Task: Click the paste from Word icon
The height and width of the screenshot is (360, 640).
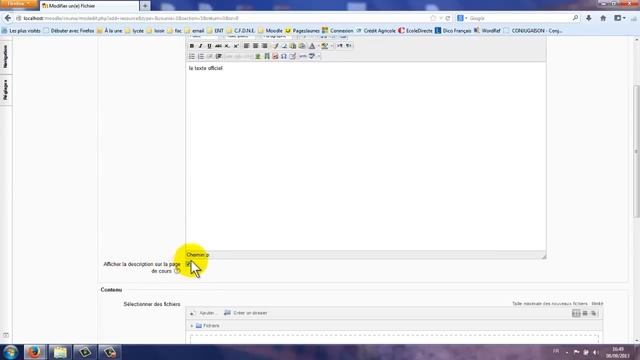Action: (302, 46)
